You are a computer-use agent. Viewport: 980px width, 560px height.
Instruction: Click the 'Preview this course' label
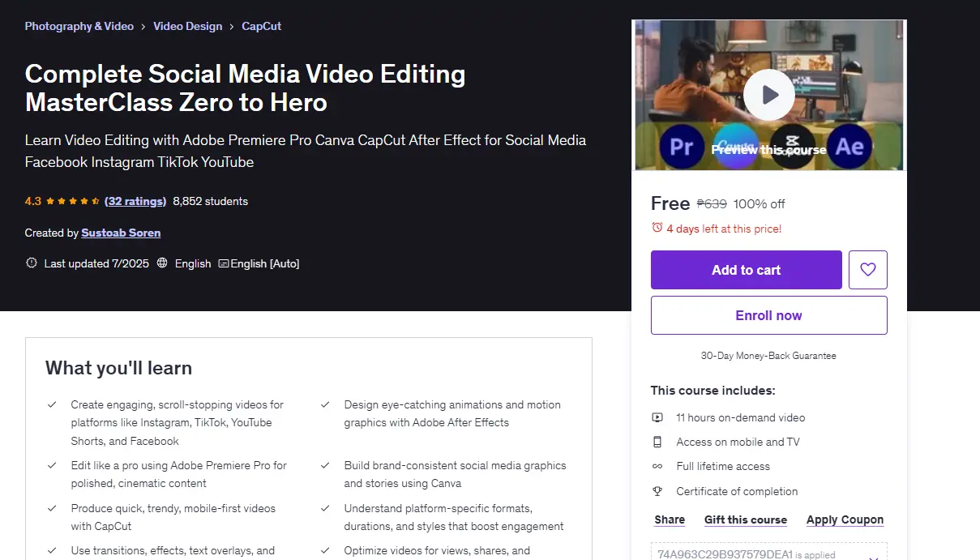coord(769,149)
